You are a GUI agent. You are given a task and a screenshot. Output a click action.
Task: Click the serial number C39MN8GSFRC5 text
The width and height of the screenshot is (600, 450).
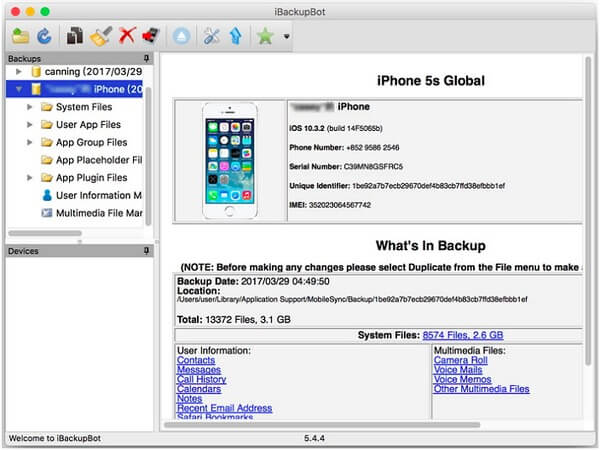click(373, 166)
